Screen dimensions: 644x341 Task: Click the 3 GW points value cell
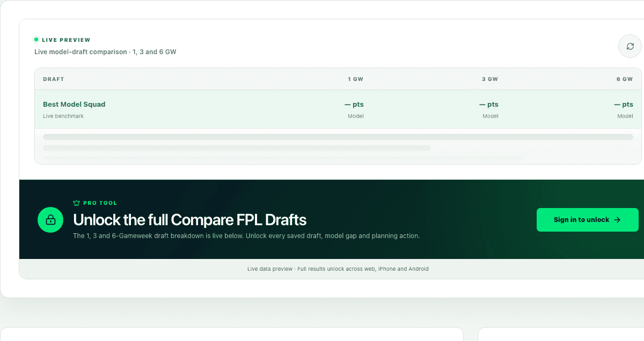489,105
